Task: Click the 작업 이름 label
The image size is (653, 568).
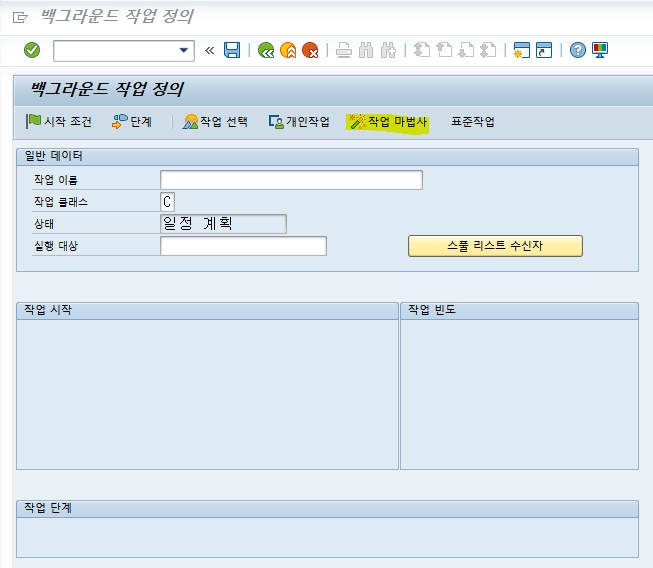Action: (56, 180)
